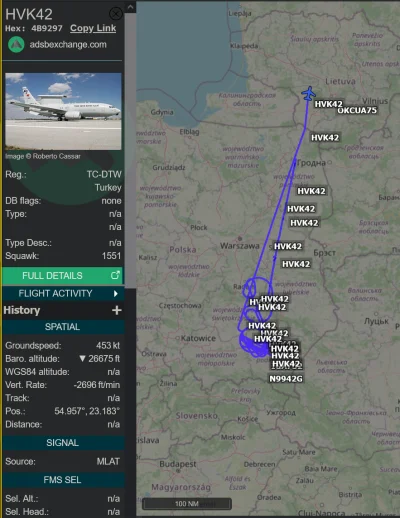Select the SPATIAL section header
The height and width of the screenshot is (518, 400).
(x=63, y=327)
